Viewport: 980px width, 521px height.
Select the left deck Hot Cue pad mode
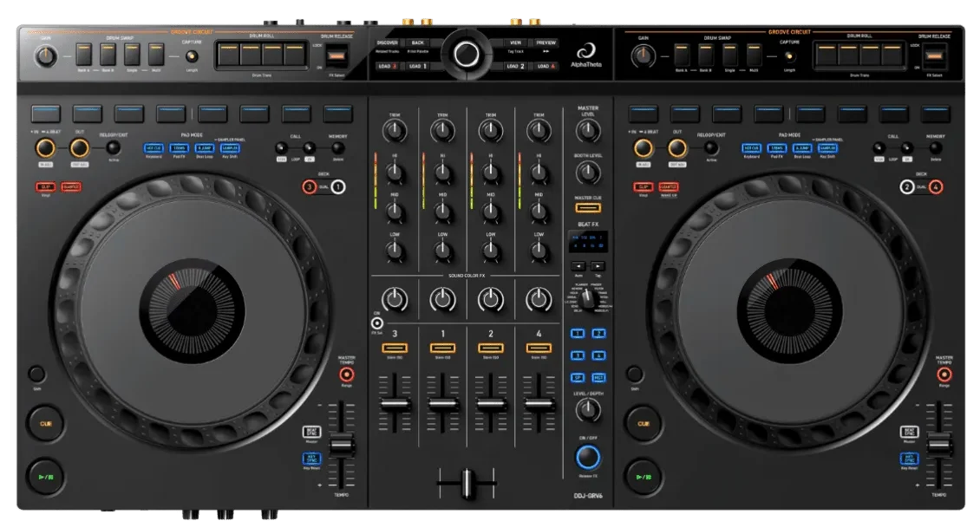[x=154, y=148]
